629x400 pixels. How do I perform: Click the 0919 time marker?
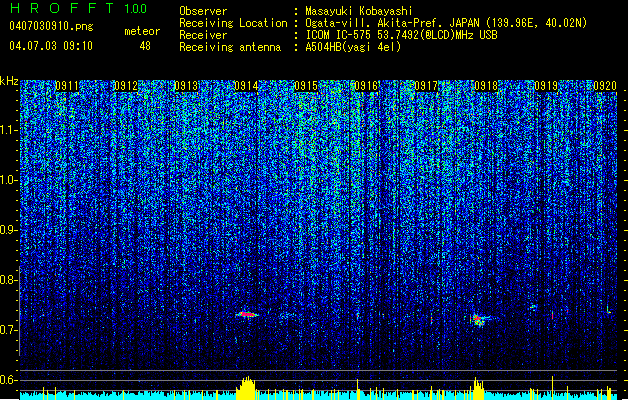(x=546, y=86)
